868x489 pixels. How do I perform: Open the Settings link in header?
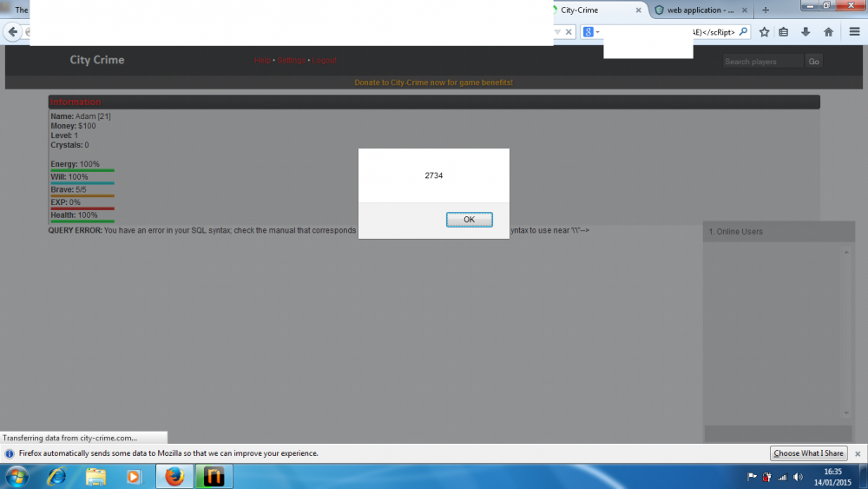[292, 61]
